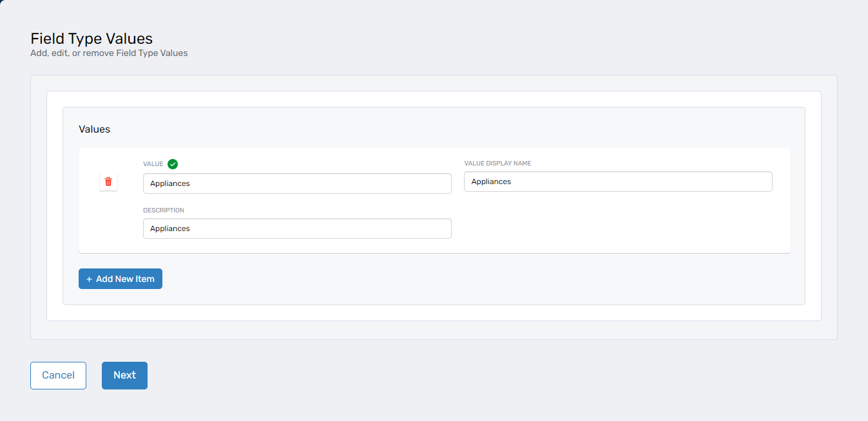The image size is (868, 421).
Task: Click the Description text box
Action: click(296, 229)
